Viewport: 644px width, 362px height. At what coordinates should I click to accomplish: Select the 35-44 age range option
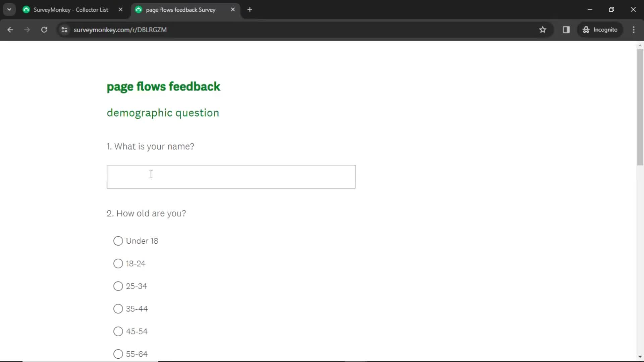pos(118,308)
